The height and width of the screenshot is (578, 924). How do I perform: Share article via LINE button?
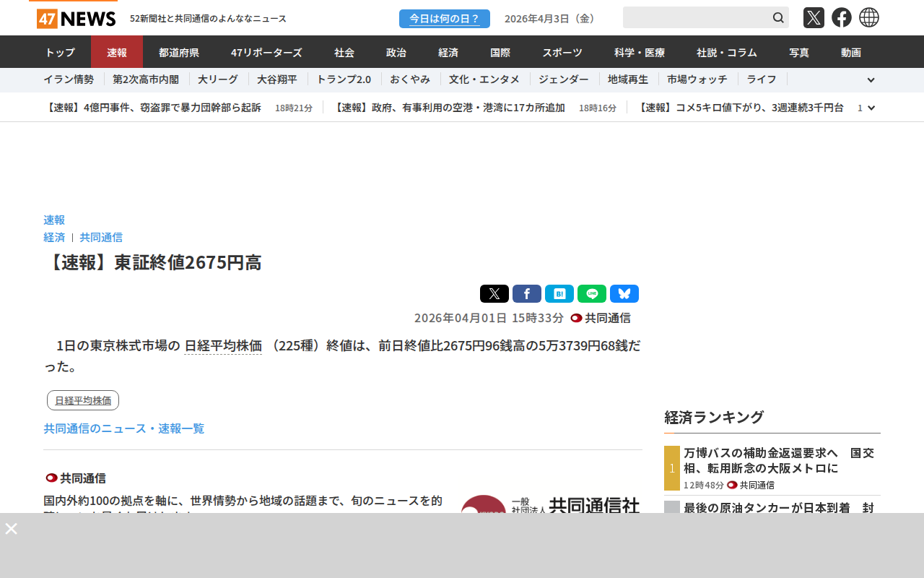point(591,294)
